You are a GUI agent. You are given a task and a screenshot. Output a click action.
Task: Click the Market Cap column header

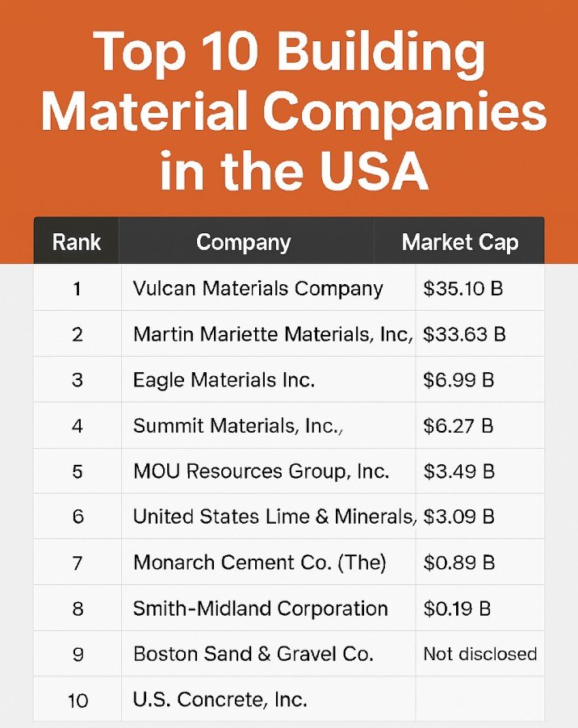click(460, 242)
